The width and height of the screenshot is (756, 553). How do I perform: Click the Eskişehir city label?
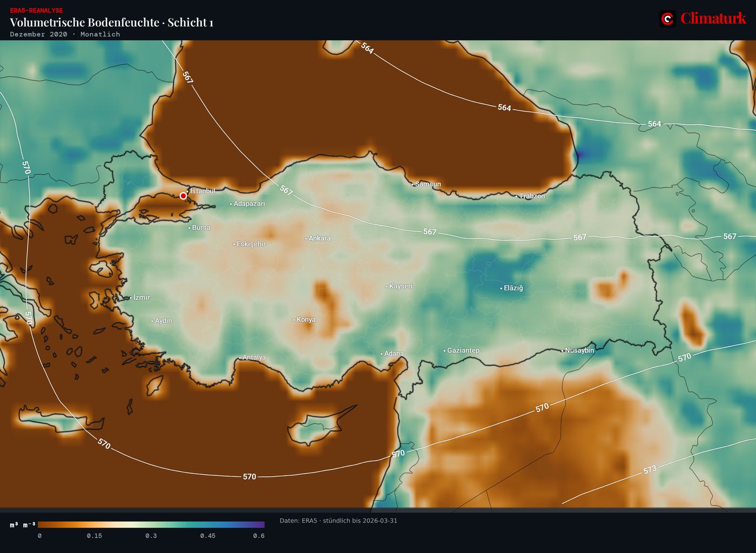251,244
